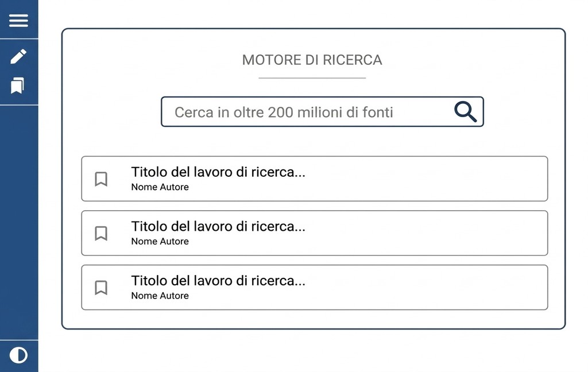The width and height of the screenshot is (588, 372).
Task: Click the magnifying glass search icon
Action: (465, 112)
